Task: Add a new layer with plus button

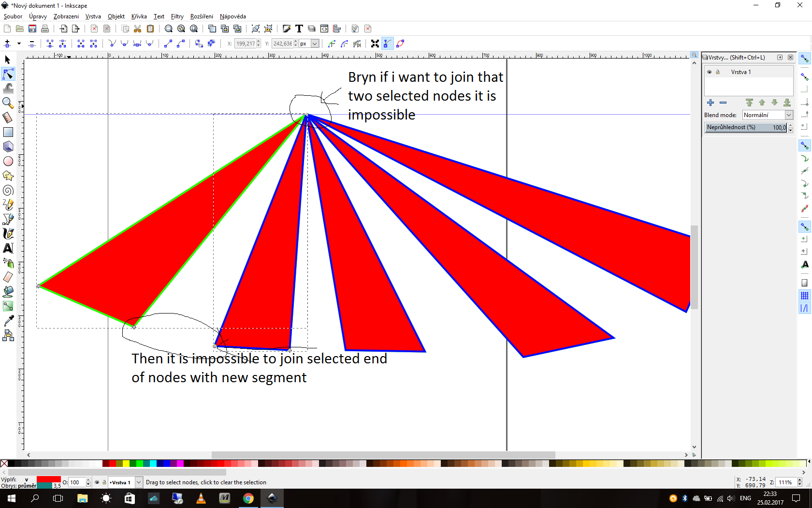Action: tap(710, 103)
